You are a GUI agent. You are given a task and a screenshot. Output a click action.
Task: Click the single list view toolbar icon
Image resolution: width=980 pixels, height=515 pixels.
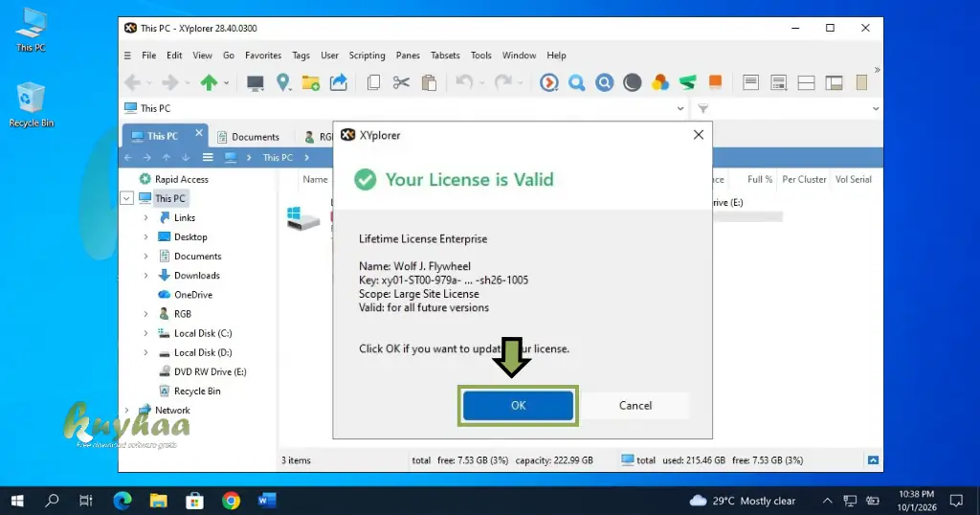tap(750, 82)
